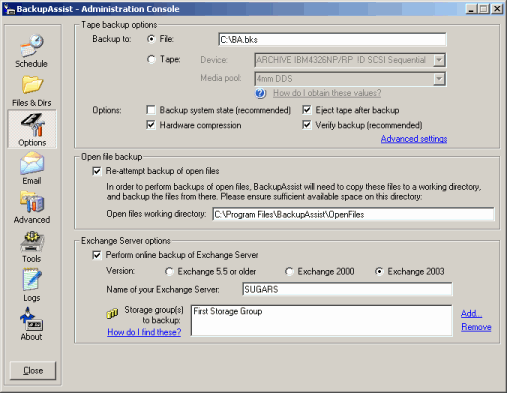Image resolution: width=507 pixels, height=393 pixels.
Task: Select Exchange 2000 version
Action: click(289, 272)
